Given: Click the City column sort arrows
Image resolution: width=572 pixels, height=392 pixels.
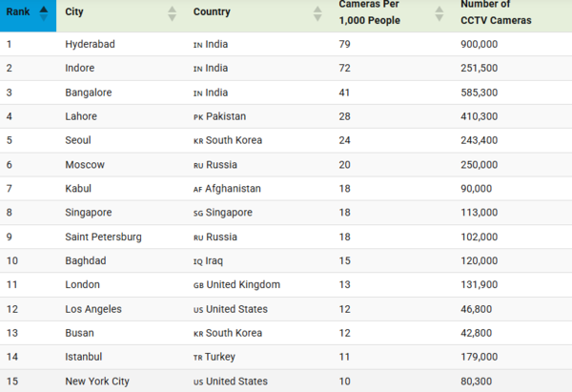Looking at the screenshot, I should coord(172,13).
